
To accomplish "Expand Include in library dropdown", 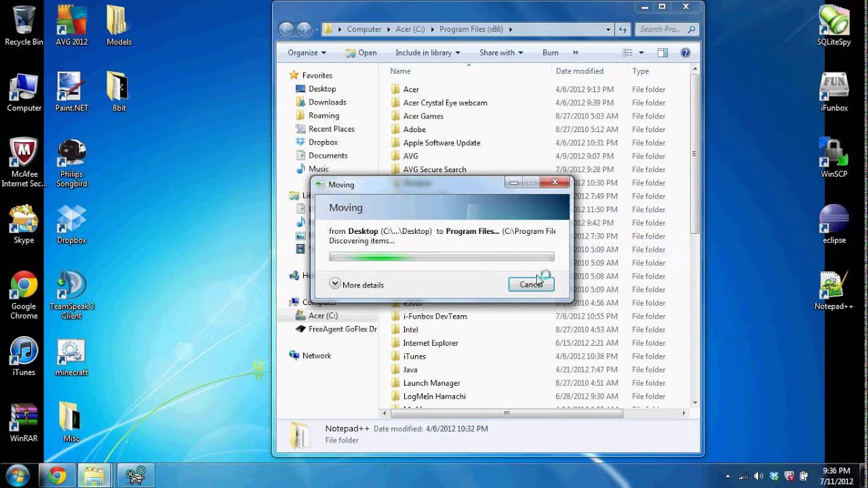I will tap(428, 52).
